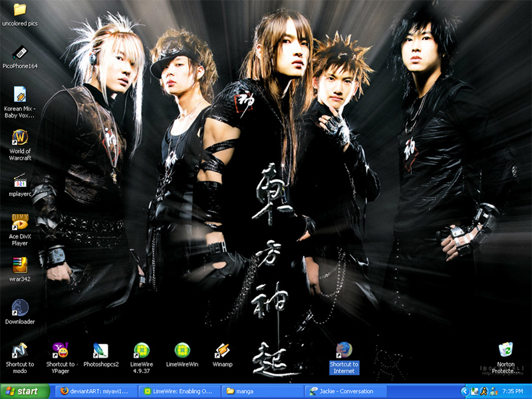Select the Winamp shortcut icon
Viewport: 532px width, 399px height.
click(x=223, y=350)
